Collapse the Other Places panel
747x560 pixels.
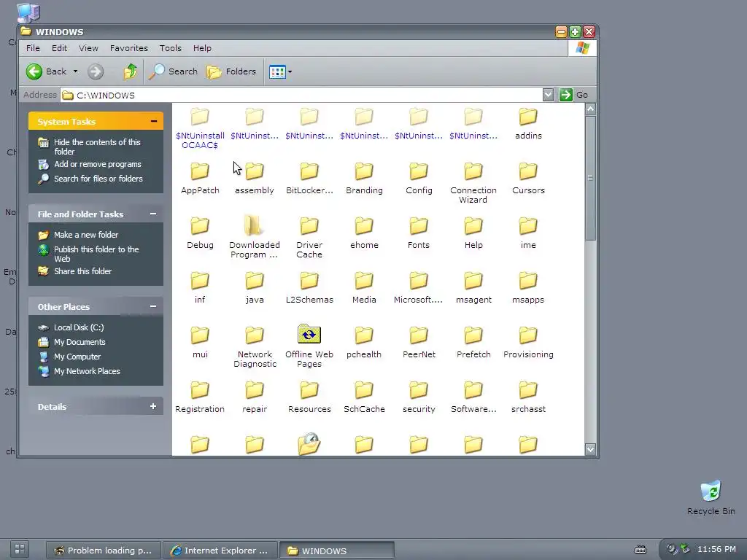click(x=153, y=307)
